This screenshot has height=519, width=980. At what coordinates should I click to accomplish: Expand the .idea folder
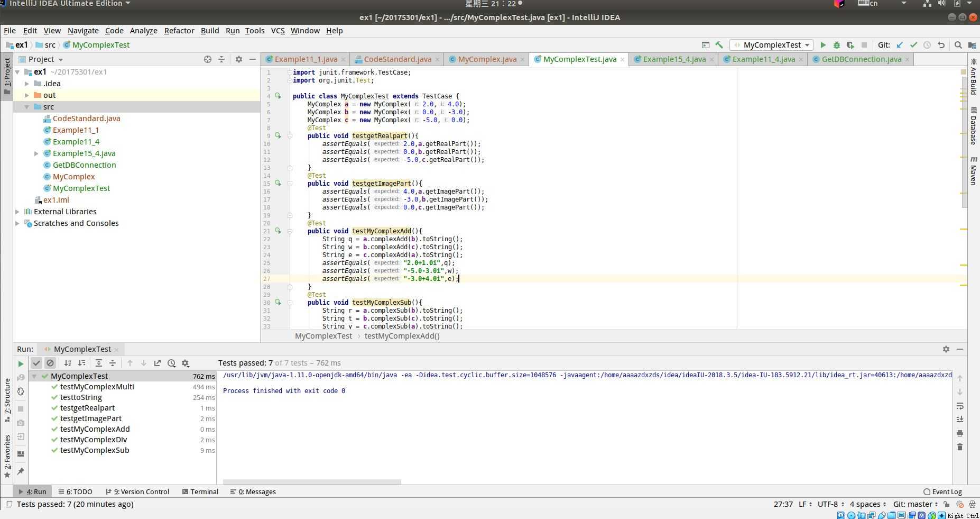click(27, 84)
